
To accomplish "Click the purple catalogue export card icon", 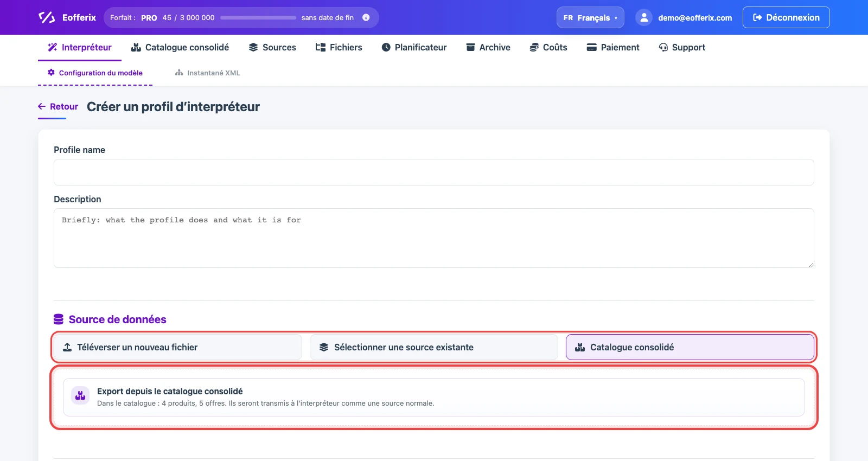I will tap(80, 396).
